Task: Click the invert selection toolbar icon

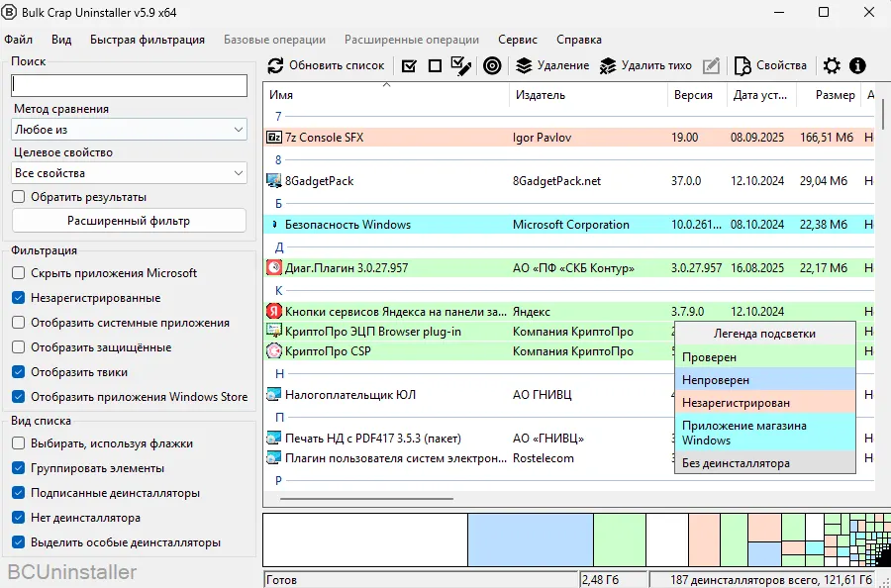Action: coord(460,66)
